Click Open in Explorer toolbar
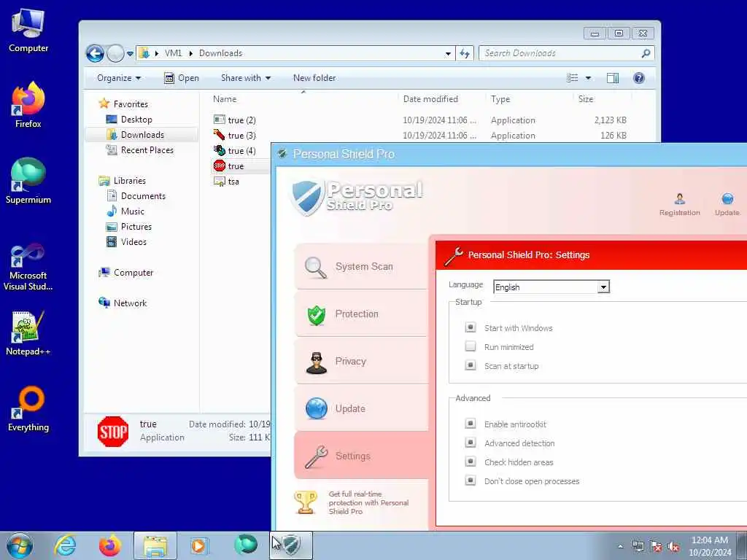This screenshot has height=560, width=747. coord(182,78)
